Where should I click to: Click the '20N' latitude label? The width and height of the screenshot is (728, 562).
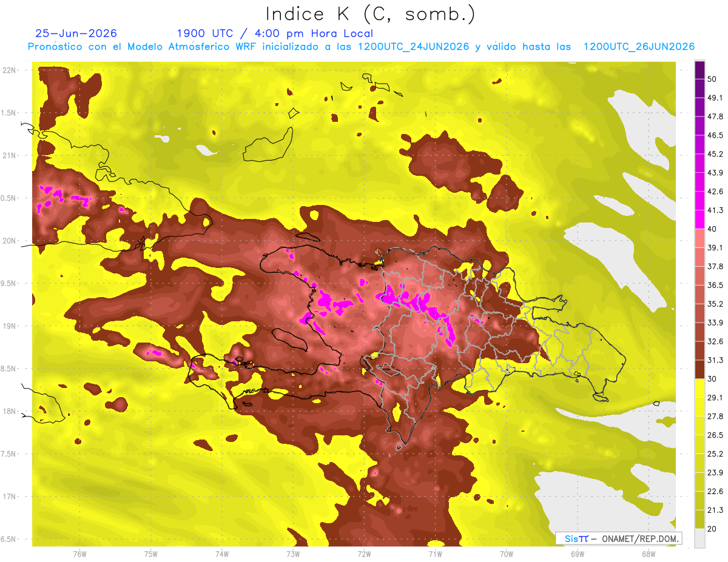(x=10, y=241)
